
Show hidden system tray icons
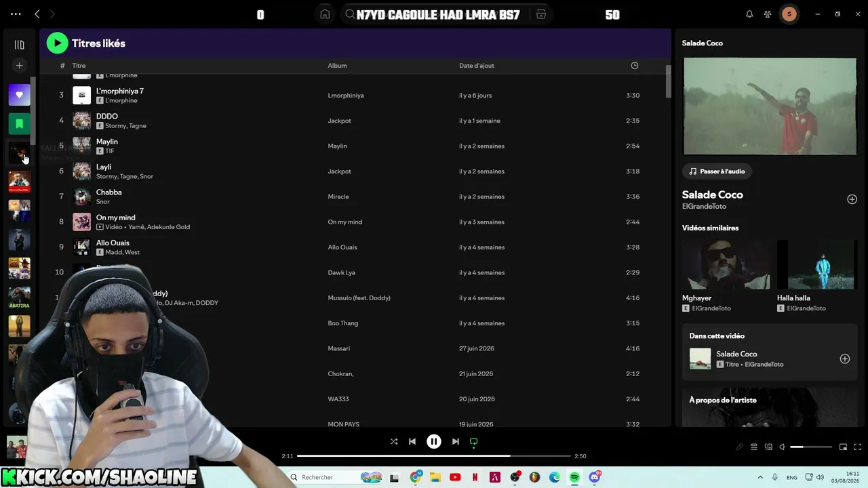pos(760,477)
